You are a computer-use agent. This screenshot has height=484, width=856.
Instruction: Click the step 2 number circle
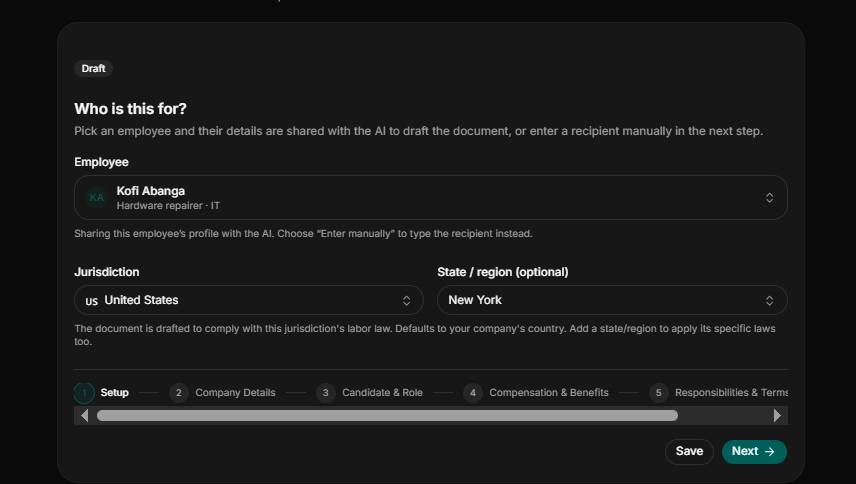pyautogui.click(x=179, y=393)
